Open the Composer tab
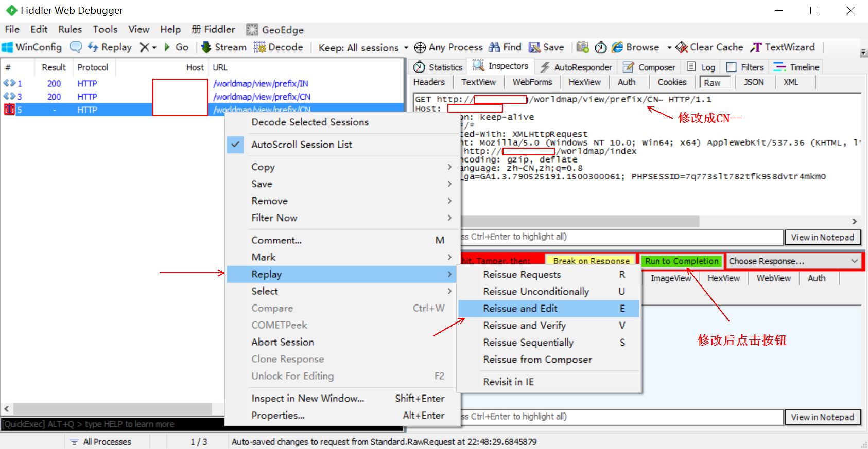The width and height of the screenshot is (868, 449). (x=649, y=67)
